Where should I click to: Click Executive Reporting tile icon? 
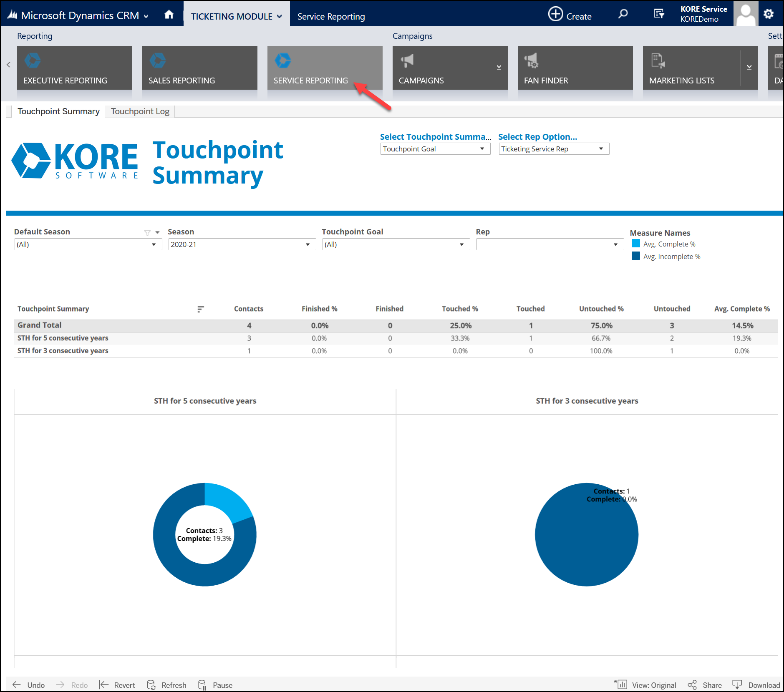click(33, 60)
